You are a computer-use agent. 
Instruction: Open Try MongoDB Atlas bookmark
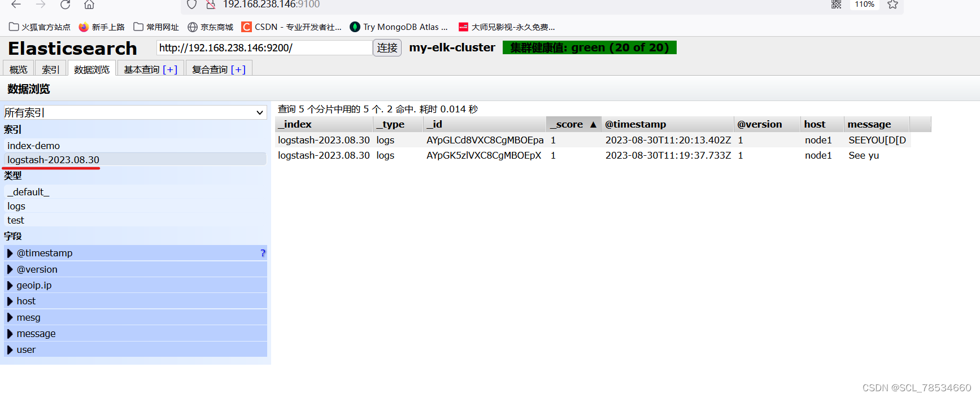[x=399, y=27]
